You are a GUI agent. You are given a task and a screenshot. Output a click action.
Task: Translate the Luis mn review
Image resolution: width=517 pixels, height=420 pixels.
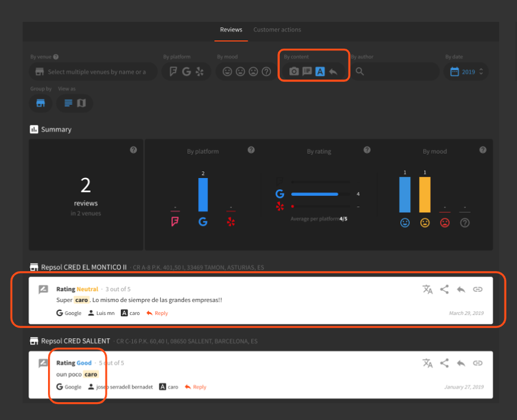[x=427, y=289]
